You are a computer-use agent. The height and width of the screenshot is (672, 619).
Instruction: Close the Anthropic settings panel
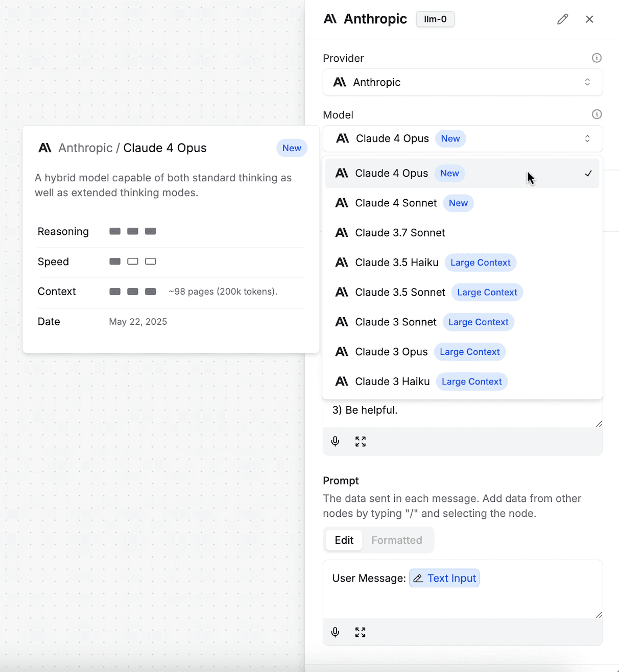pyautogui.click(x=589, y=19)
